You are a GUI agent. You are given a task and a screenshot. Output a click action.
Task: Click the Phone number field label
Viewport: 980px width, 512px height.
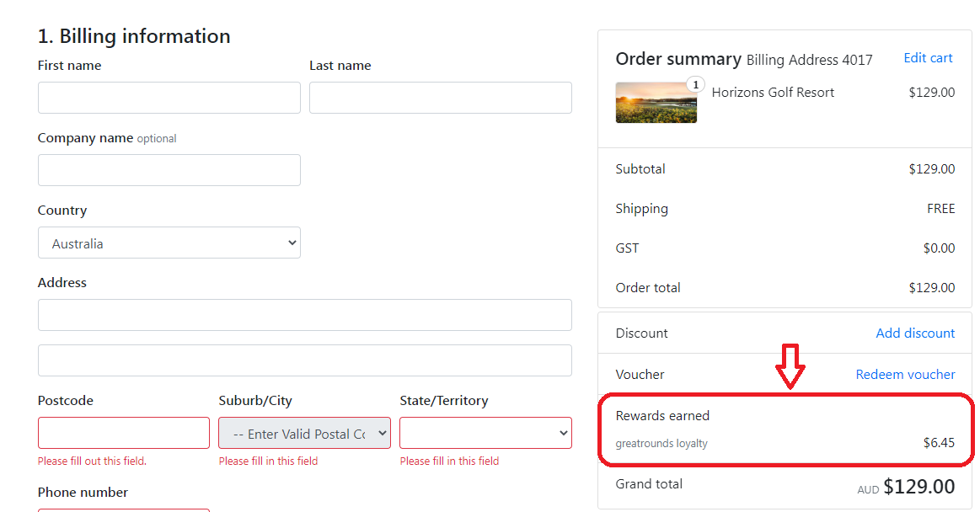pos(83,492)
